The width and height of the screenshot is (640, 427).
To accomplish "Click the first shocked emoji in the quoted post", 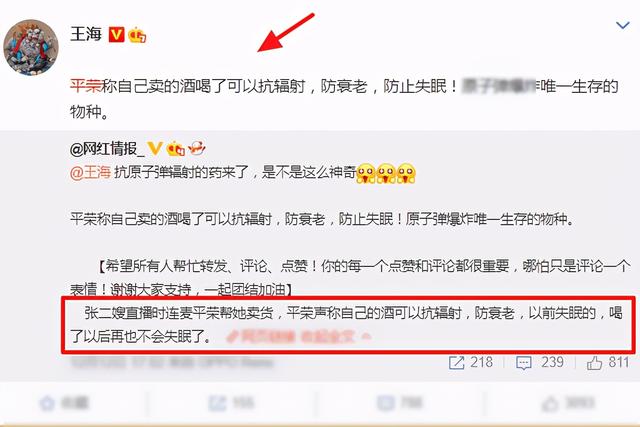I will point(366,173).
